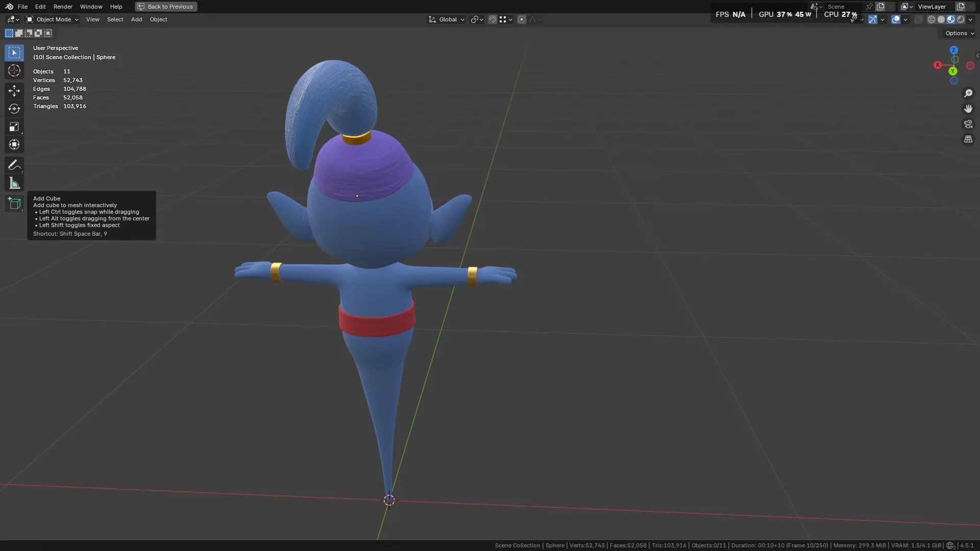Toggle X-ray mode

[x=919, y=19]
